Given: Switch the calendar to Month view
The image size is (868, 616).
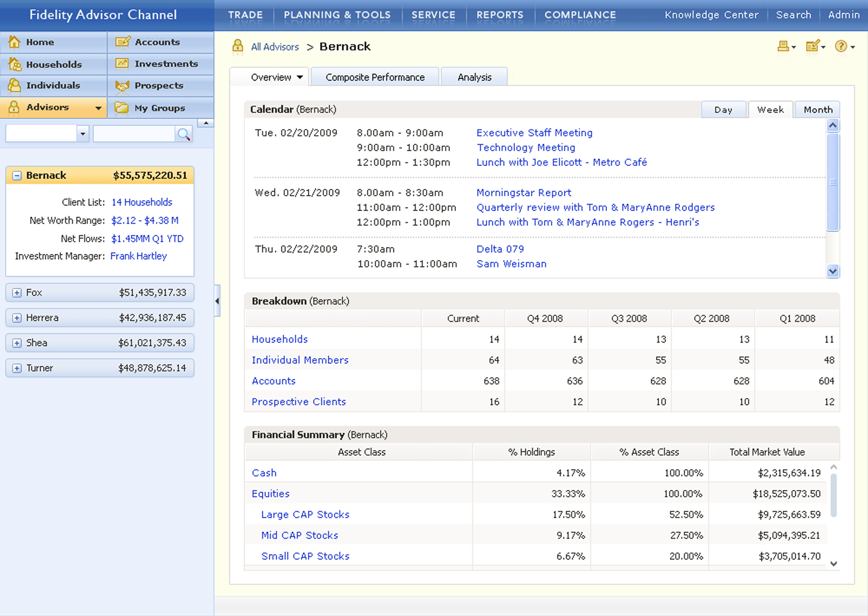Looking at the screenshot, I should pyautogui.click(x=818, y=110).
